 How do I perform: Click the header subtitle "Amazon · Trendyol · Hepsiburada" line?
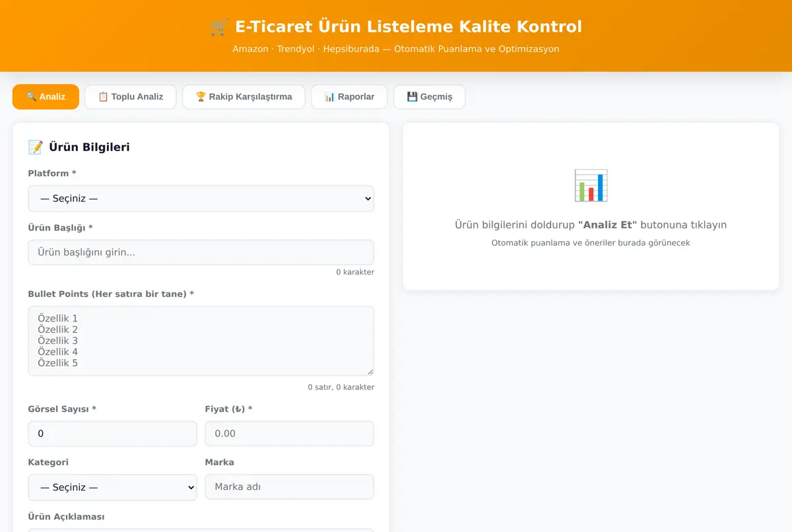point(396,49)
